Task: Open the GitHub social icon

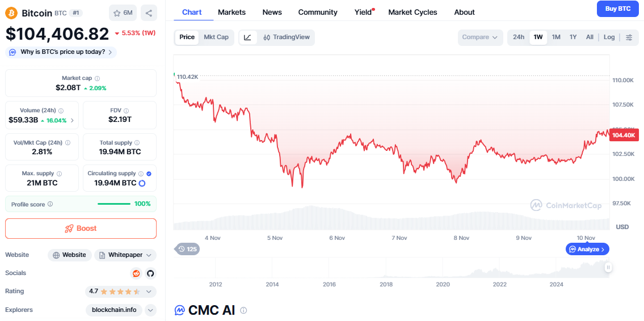Action: point(150,273)
